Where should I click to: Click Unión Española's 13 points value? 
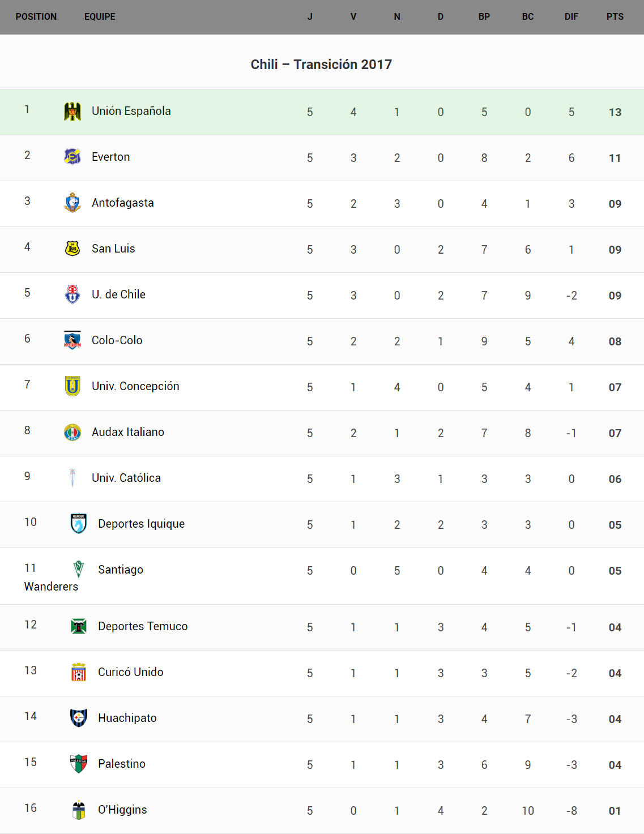tap(615, 112)
